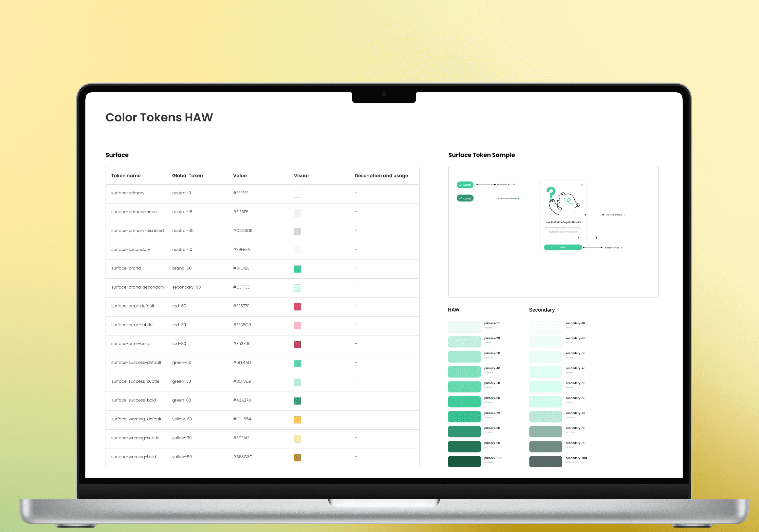The image size is (759, 532).
Task: Pick the surface-error-subtle pink swatch
Action: [x=298, y=325]
